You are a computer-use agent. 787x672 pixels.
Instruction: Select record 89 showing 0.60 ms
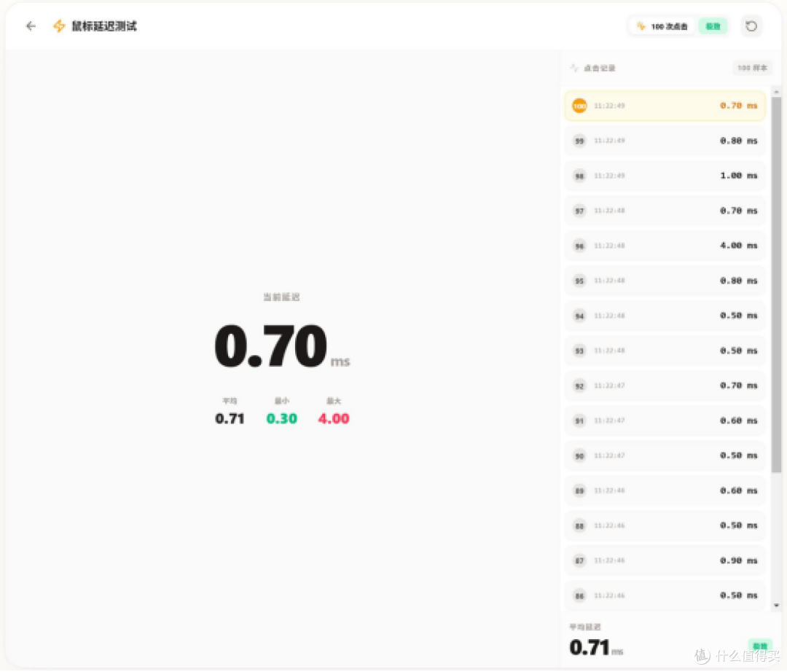(x=665, y=491)
